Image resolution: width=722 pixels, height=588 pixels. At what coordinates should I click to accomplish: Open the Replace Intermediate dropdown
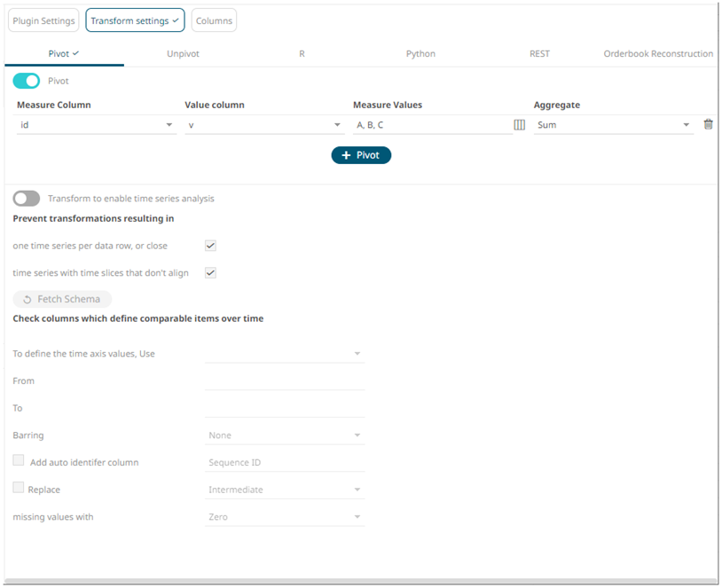click(x=285, y=490)
